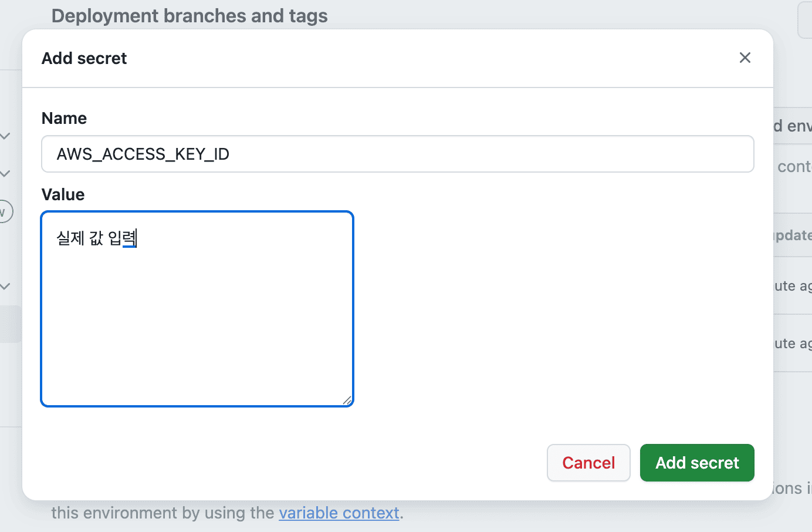Close the Add secret dialog with X

click(745, 58)
